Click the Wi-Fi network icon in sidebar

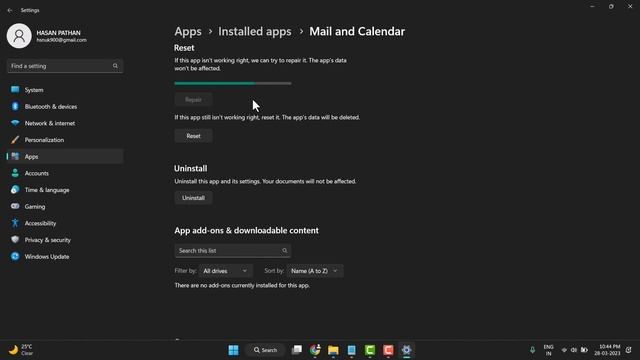click(x=15, y=123)
